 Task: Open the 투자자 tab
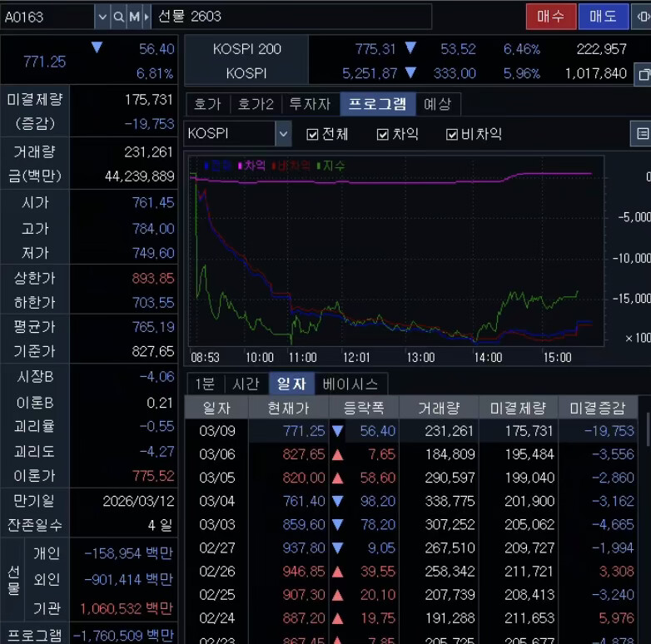[311, 104]
